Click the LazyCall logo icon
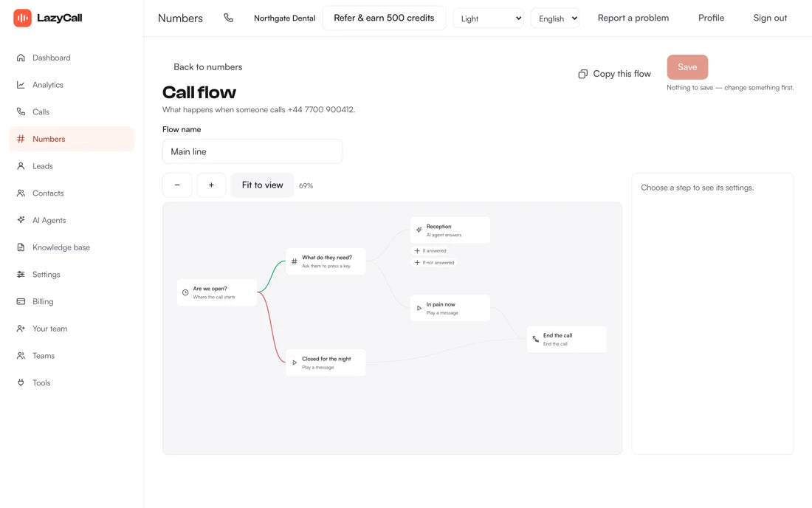This screenshot has height=508, width=812. (x=22, y=18)
